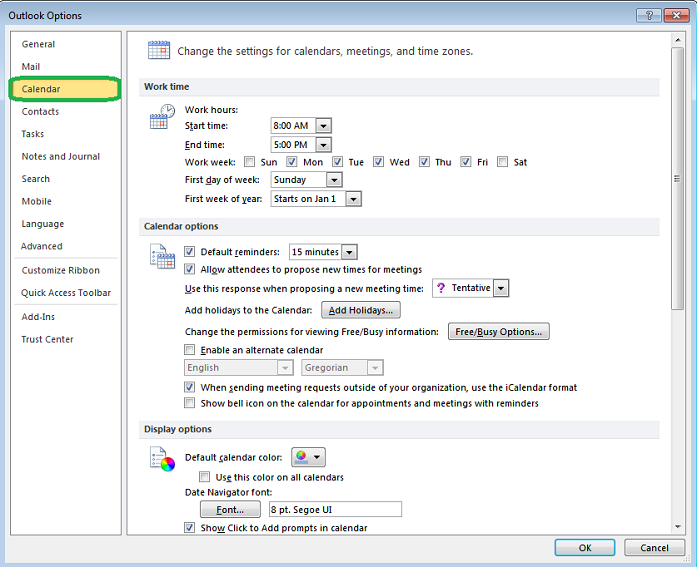Click the Display options color wheel icon
The image size is (697, 567).
click(x=162, y=459)
